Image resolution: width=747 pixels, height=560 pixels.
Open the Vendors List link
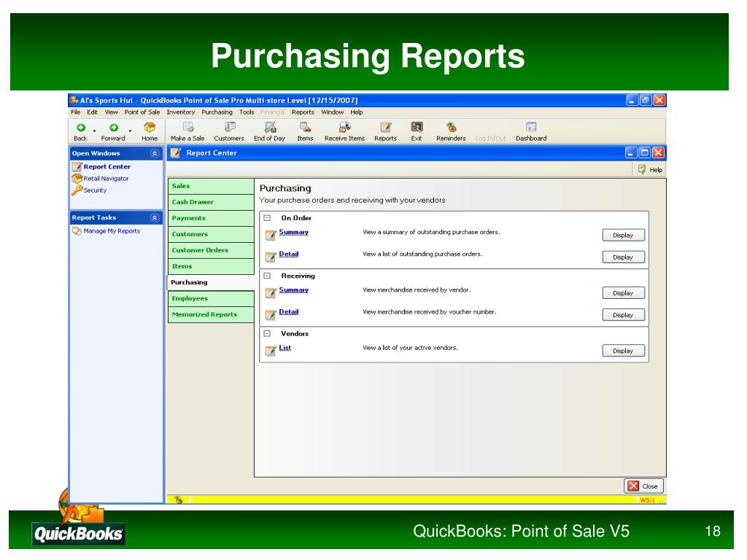[x=285, y=348]
